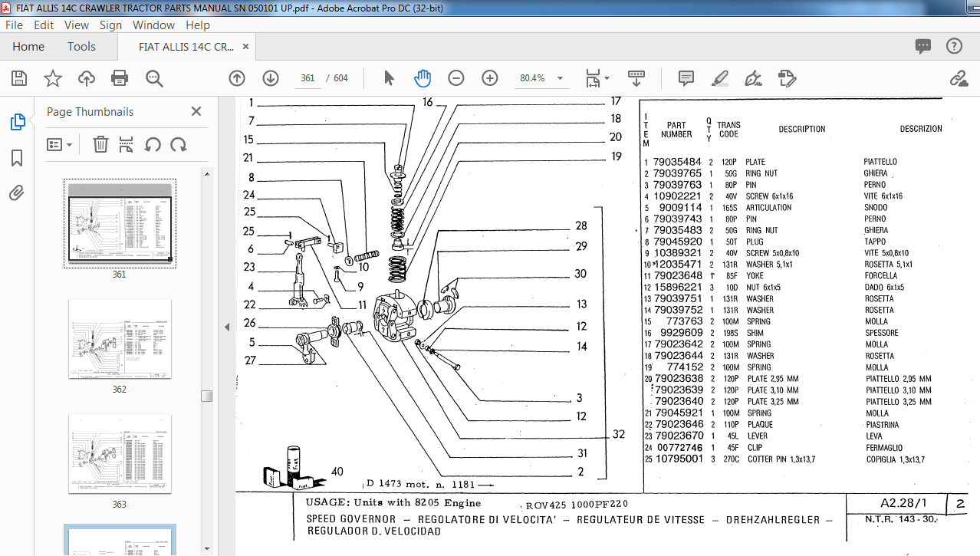Rotate page clockwise icon

[x=179, y=144]
